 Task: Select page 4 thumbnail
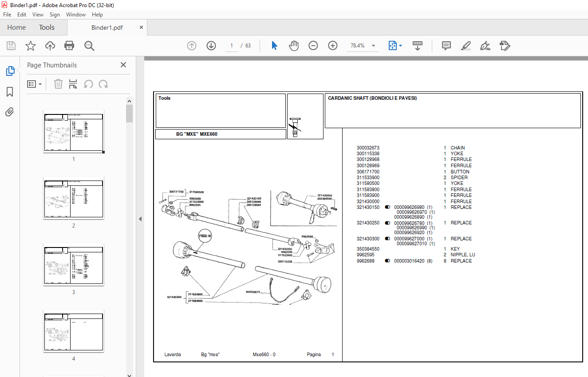[74, 331]
